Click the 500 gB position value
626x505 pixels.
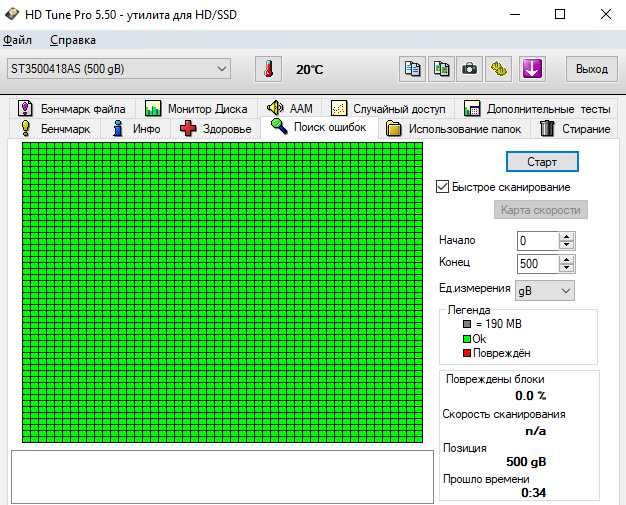[x=526, y=461]
